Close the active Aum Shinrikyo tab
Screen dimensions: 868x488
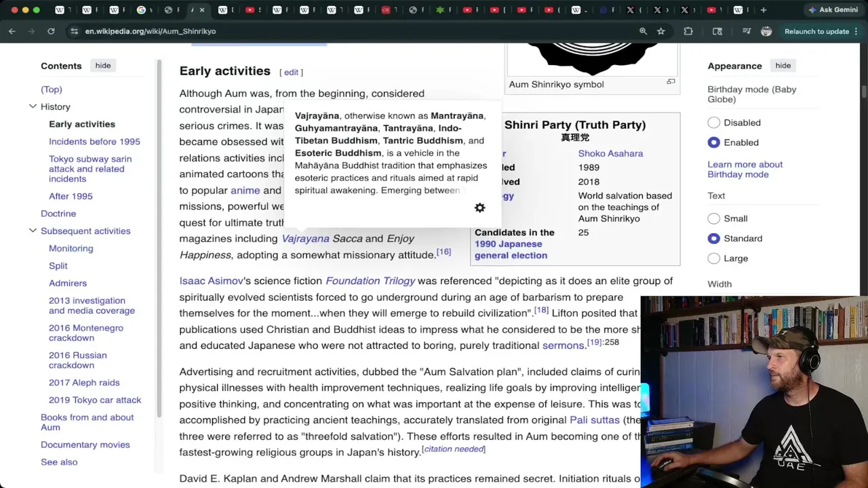click(202, 10)
